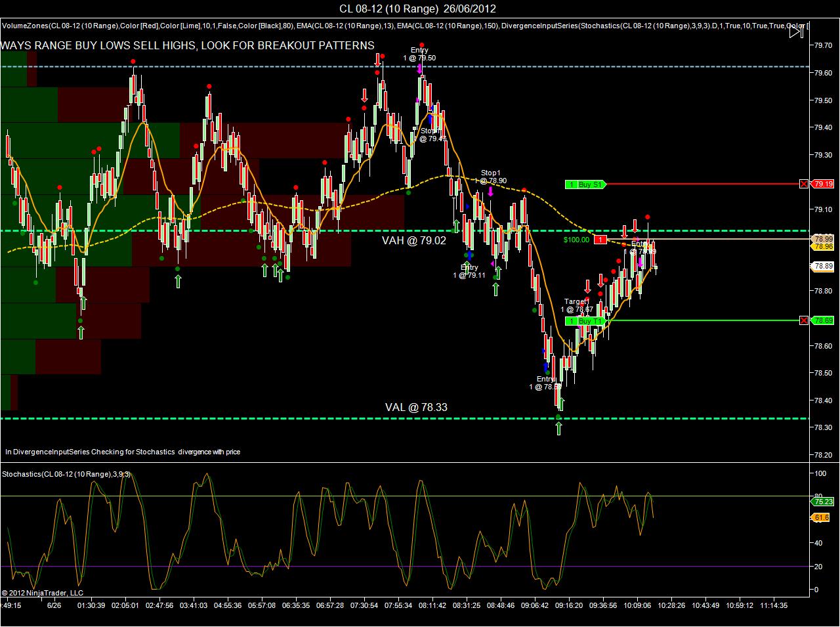Select the VAH @ 79.02 label

pos(413,241)
